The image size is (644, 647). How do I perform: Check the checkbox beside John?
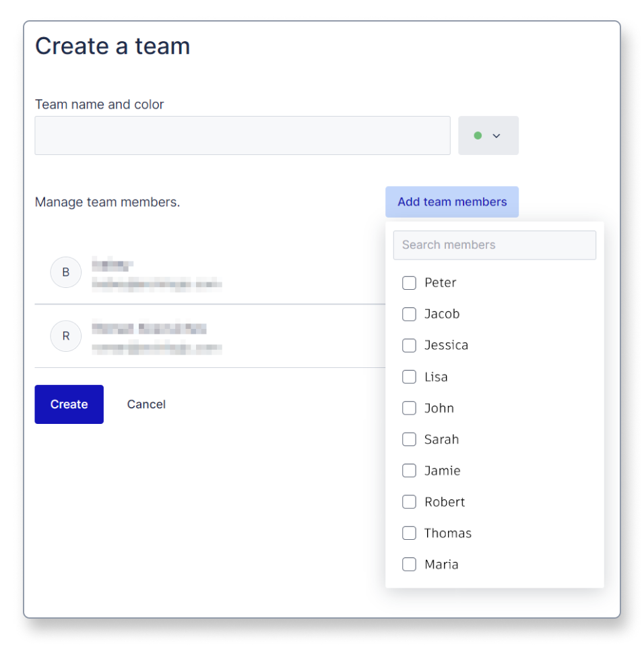(x=409, y=408)
